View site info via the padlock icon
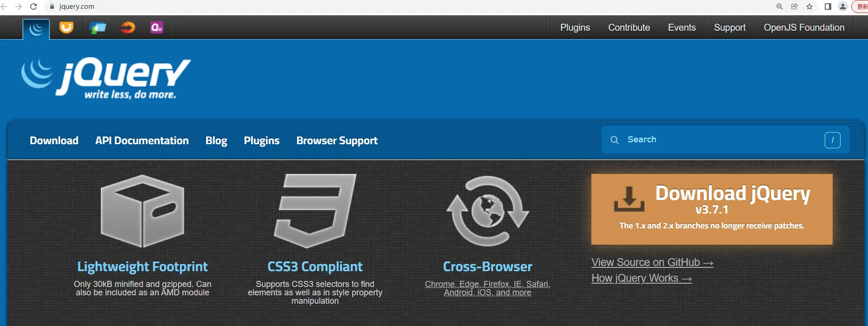The image size is (868, 326). pos(52,7)
